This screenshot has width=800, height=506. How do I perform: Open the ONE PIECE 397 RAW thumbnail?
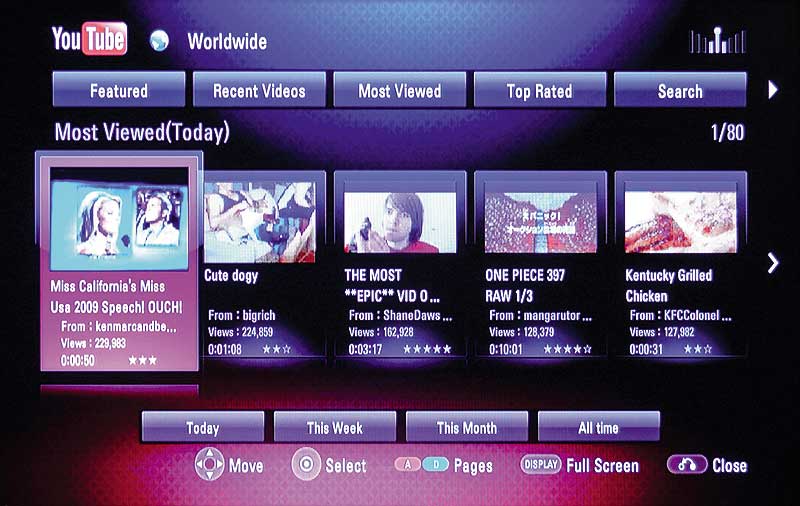[540, 222]
